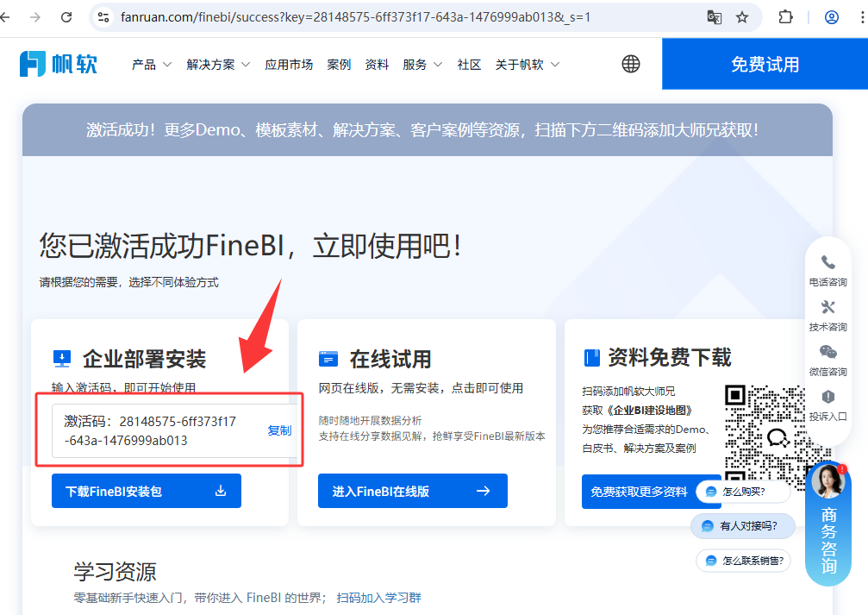Open the WeChat consultation icon

pyautogui.click(x=828, y=352)
